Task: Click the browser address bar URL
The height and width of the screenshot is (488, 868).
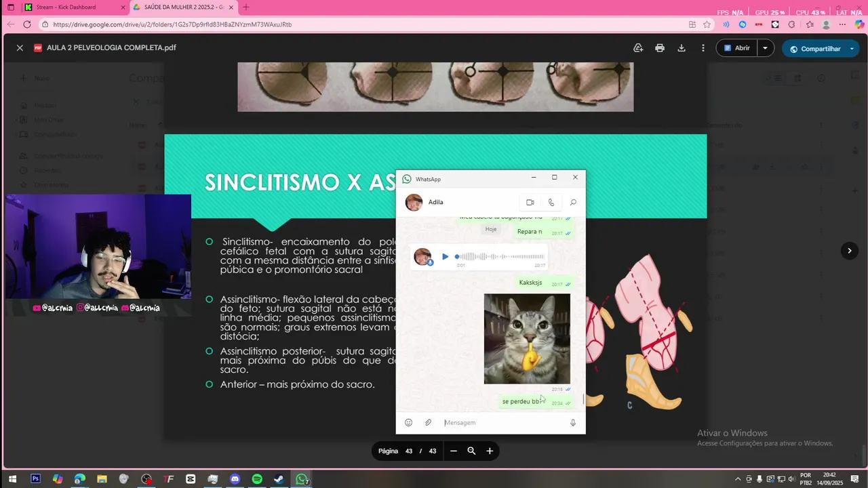Action: [172, 24]
